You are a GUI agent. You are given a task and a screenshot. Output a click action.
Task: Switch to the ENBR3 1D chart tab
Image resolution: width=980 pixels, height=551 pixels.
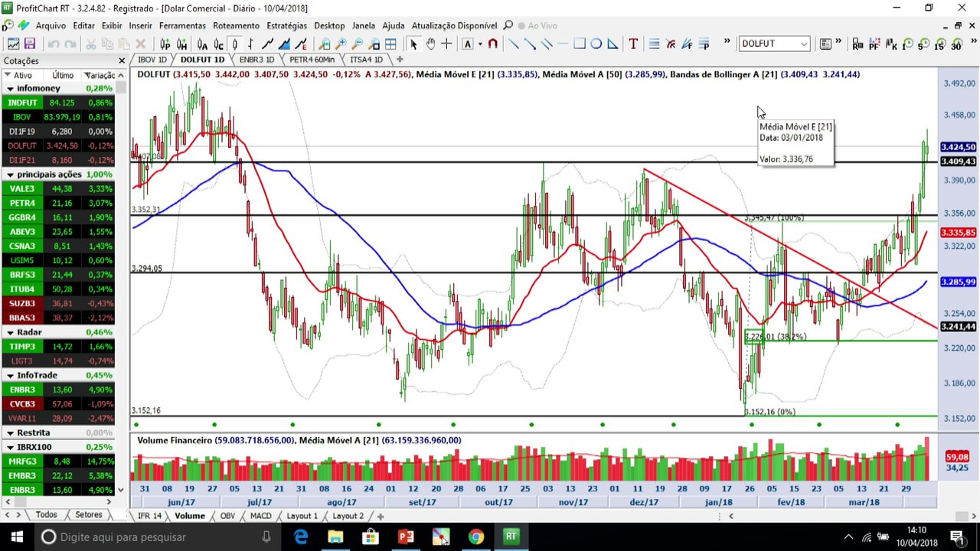(x=256, y=59)
